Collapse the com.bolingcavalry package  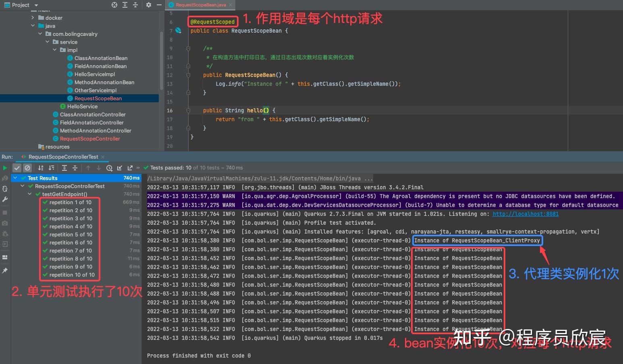pyautogui.click(x=40, y=34)
